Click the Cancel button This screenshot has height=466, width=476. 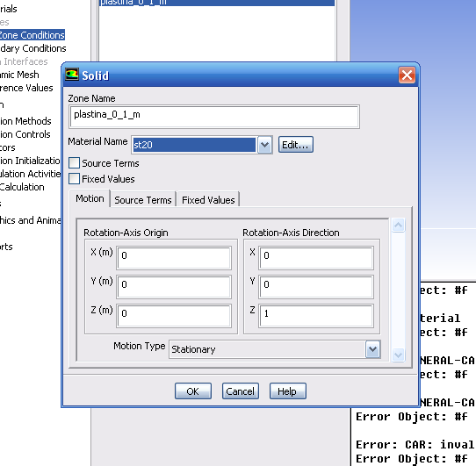coord(240,391)
